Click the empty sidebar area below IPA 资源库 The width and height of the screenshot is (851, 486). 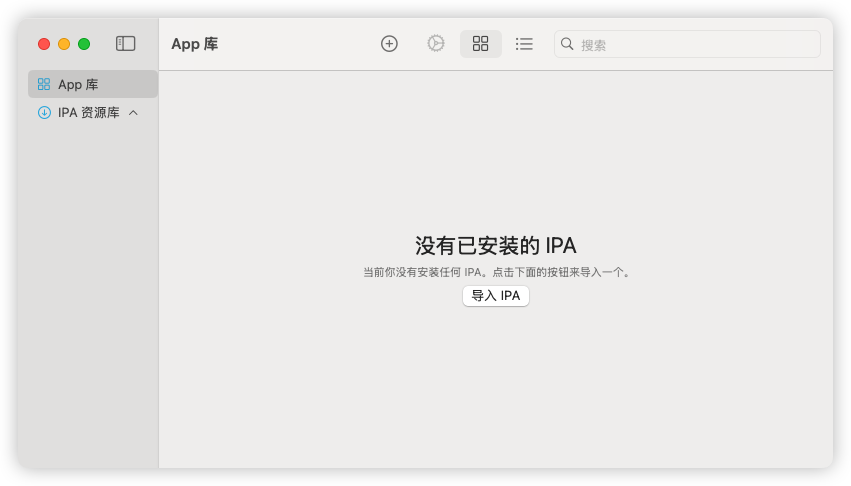90,300
